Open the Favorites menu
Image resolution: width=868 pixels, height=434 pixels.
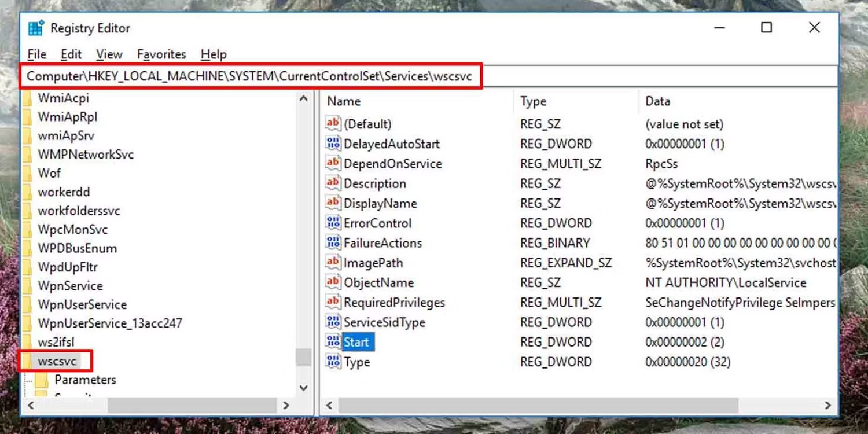pyautogui.click(x=161, y=54)
